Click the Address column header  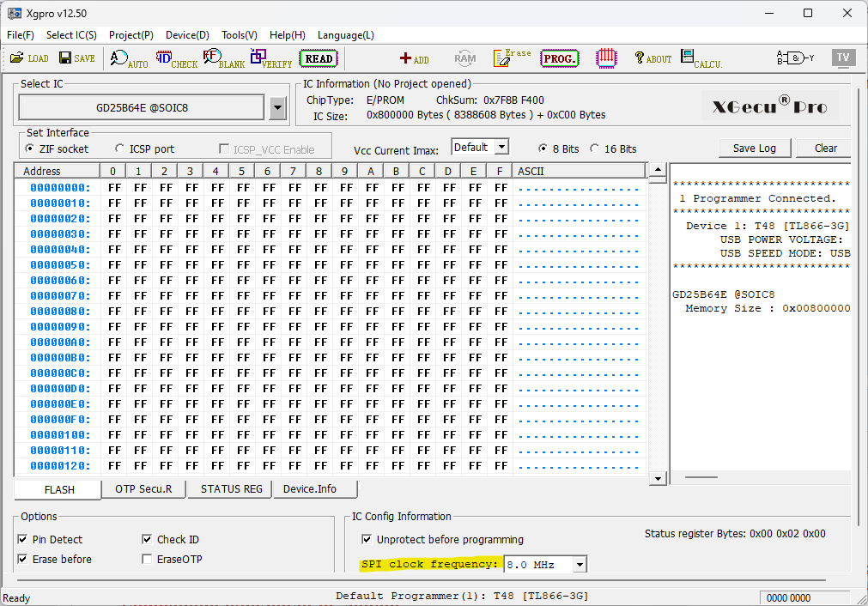57,171
